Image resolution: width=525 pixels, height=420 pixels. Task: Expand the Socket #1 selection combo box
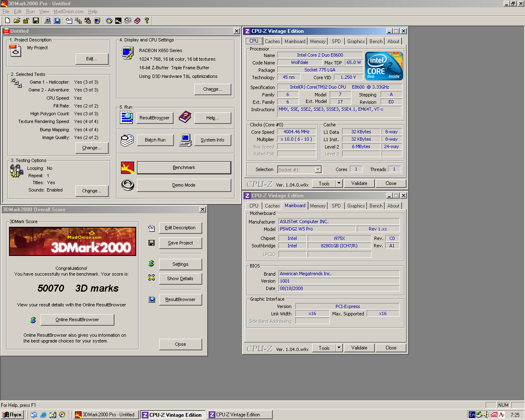coord(318,169)
